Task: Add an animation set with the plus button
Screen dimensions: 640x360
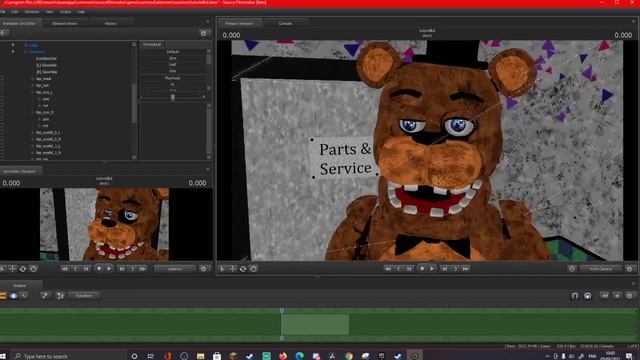Action: tap(4, 33)
